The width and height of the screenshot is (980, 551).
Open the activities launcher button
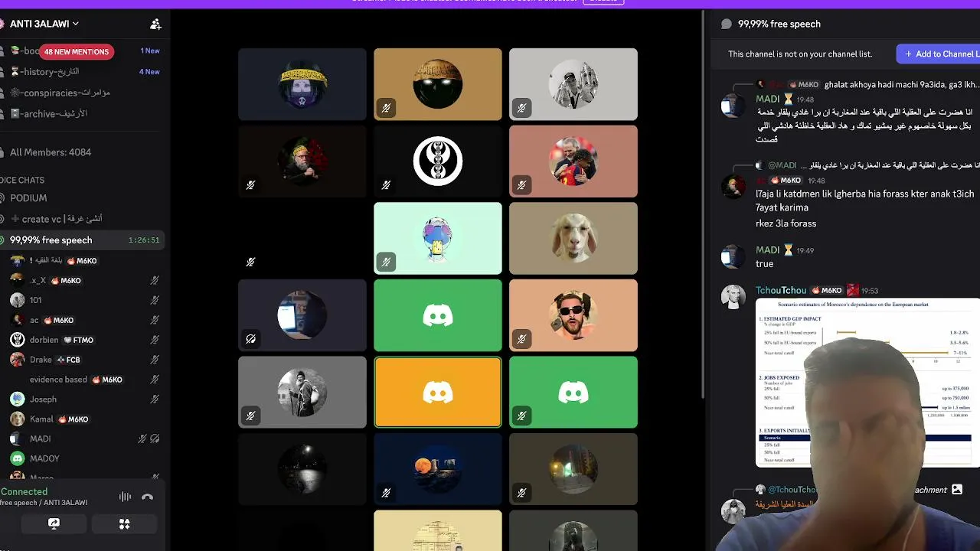pos(124,524)
